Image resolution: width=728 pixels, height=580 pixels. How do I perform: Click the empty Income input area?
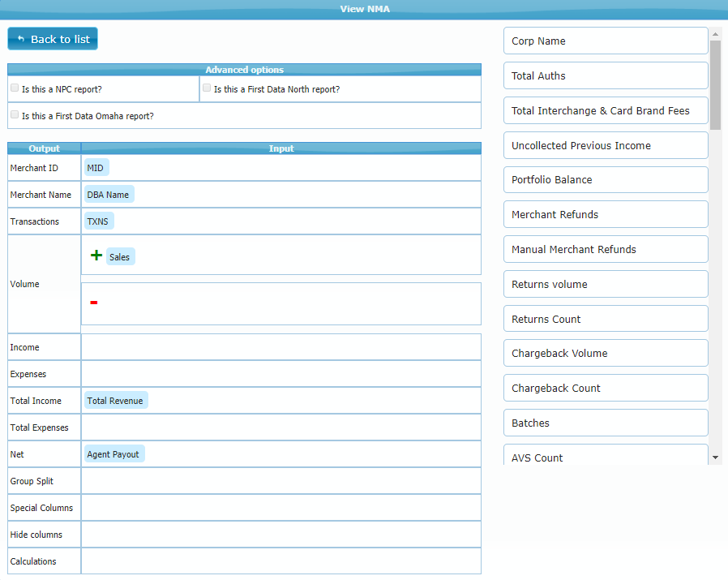[x=280, y=347]
